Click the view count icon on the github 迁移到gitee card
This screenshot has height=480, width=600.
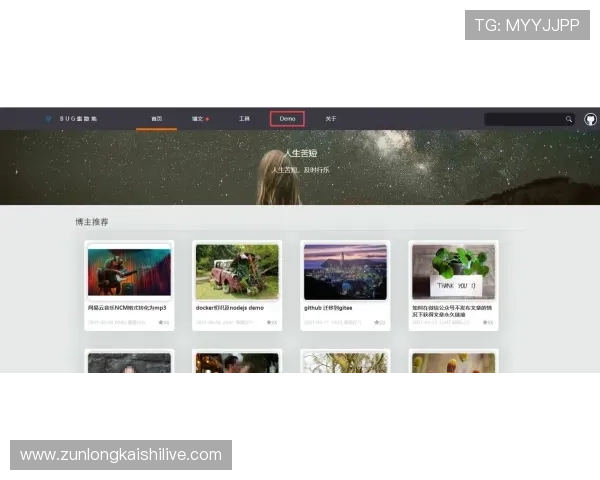point(376,323)
